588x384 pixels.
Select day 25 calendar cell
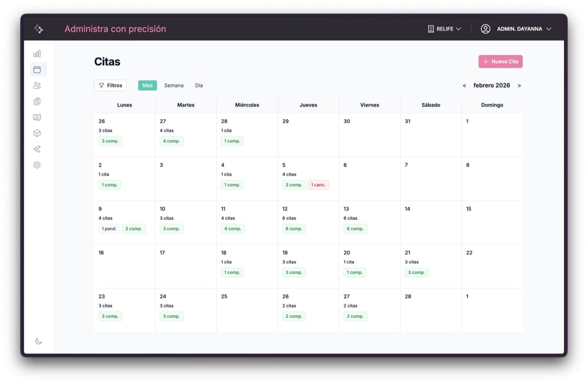click(x=247, y=310)
